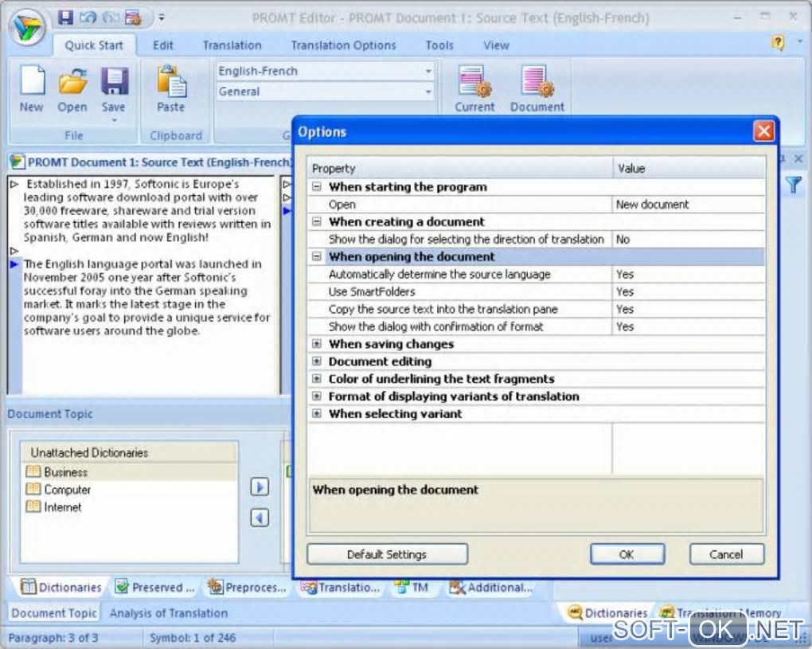Click the first paragraph marker triangle
Image resolution: width=812 pixels, height=649 pixels.
tap(14, 184)
